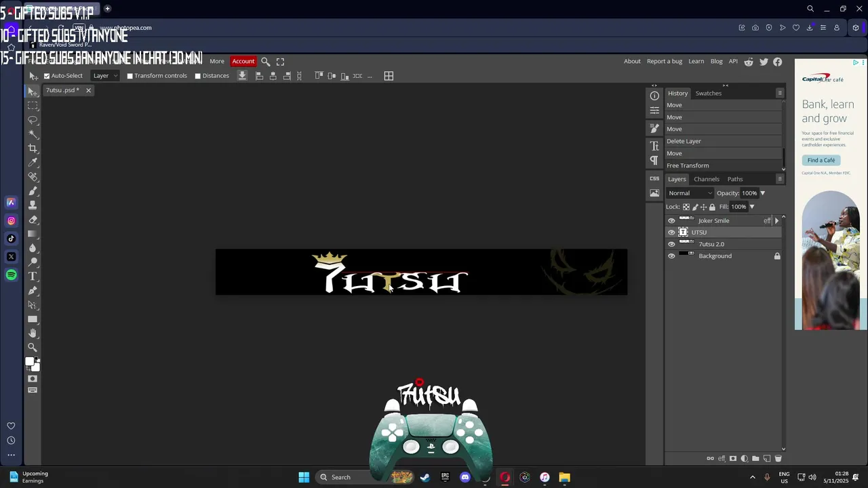The width and height of the screenshot is (868, 488).
Task: Open the Learn link
Action: click(696, 61)
